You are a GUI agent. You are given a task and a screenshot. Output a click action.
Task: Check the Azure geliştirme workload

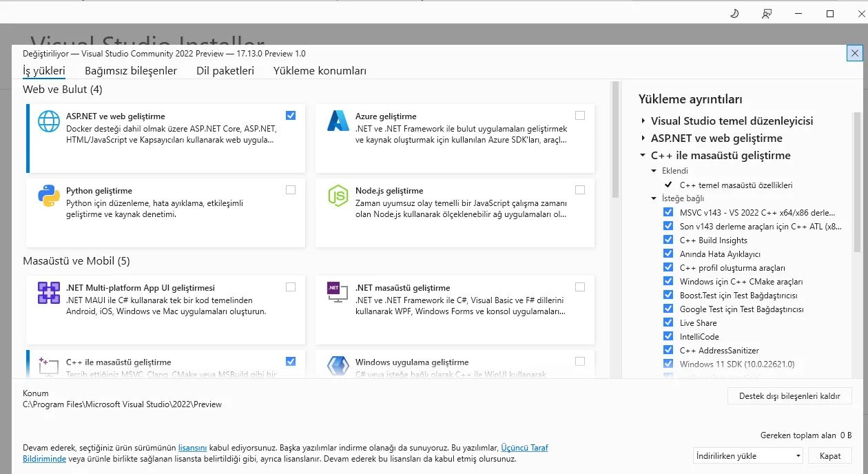click(x=580, y=115)
